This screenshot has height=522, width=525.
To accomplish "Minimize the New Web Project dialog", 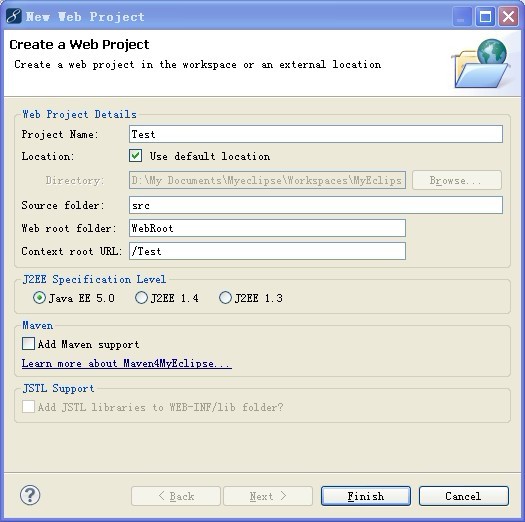I will click(x=461, y=16).
